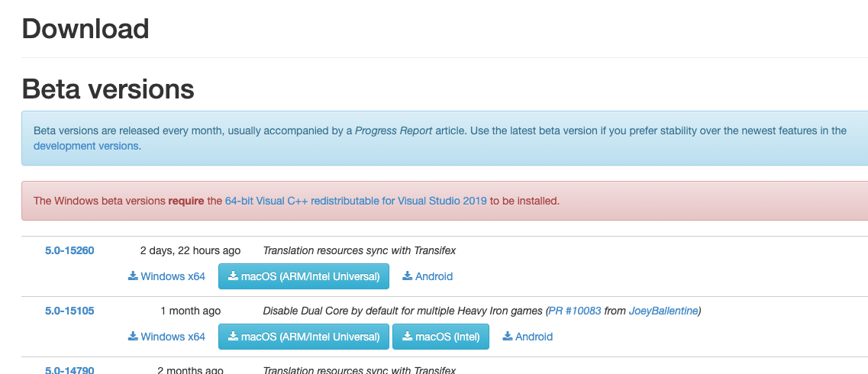Open the 64-bit Visual C++ redistributable link
868x374 pixels.
tap(356, 202)
